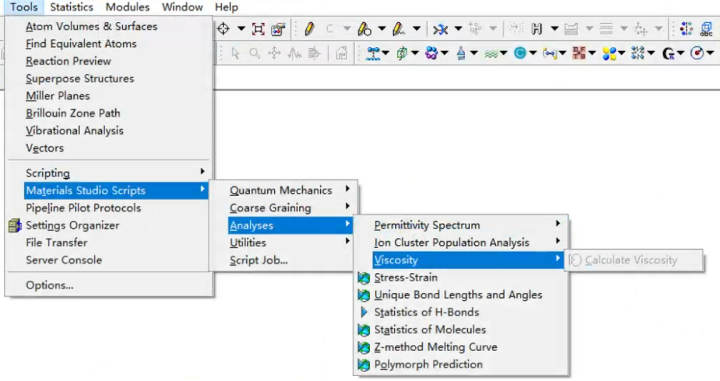Click the green waves CASTEP module icon

pyautogui.click(x=491, y=54)
